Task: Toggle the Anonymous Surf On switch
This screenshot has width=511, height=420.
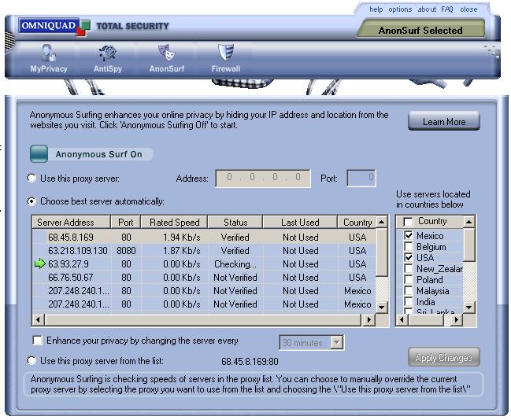Action: tap(39, 154)
